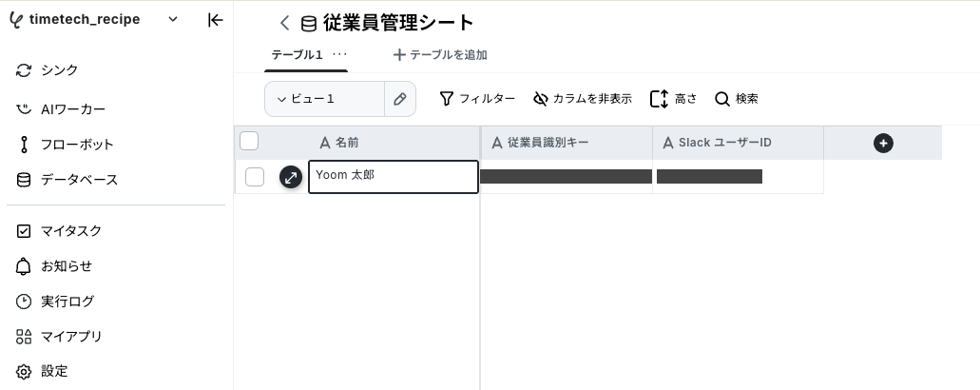This screenshot has width=980, height=390.
Task: Click the back chevron beside 従業員管理シート
Action: 285,23
